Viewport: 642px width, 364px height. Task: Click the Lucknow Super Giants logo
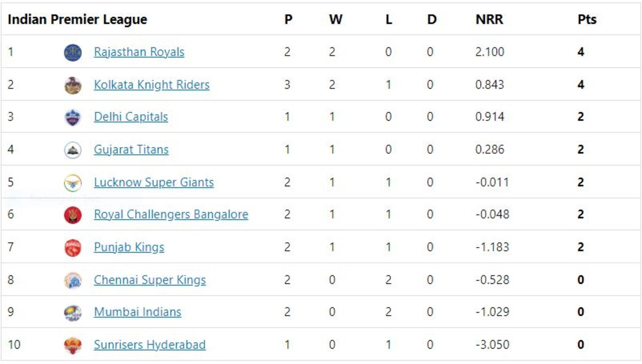point(74,182)
